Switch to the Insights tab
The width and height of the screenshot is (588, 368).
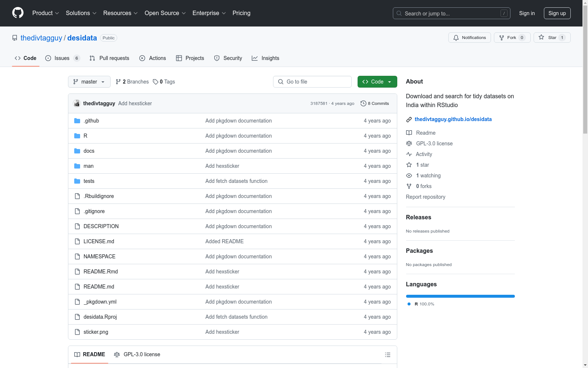coord(265,58)
